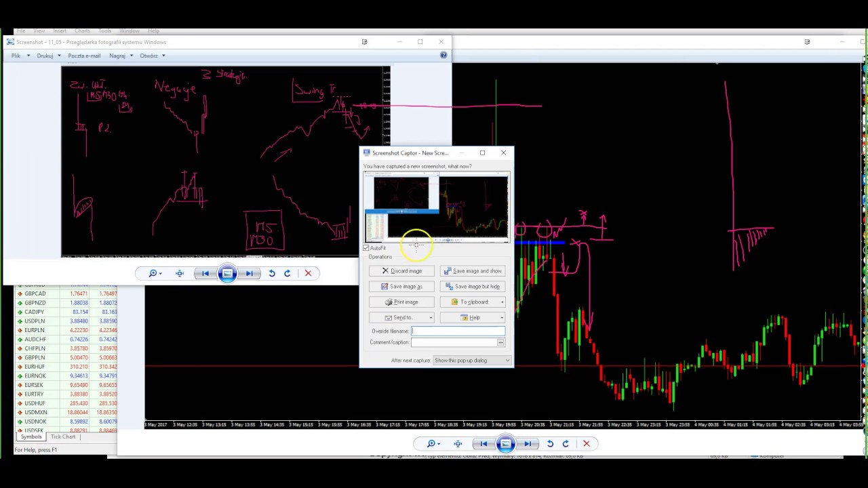The width and height of the screenshot is (868, 488).
Task: Rotate image clockwise in front viewer
Action: click(287, 273)
